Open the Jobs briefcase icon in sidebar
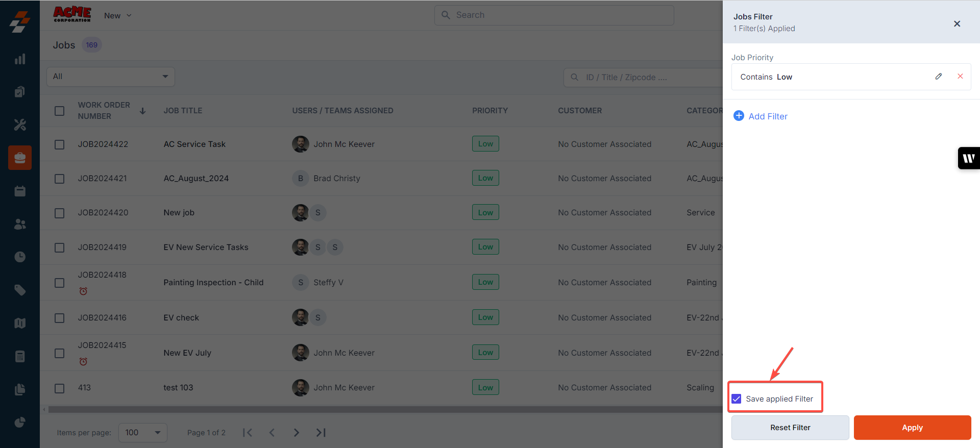Screen dimensions: 980x448 (20, 158)
